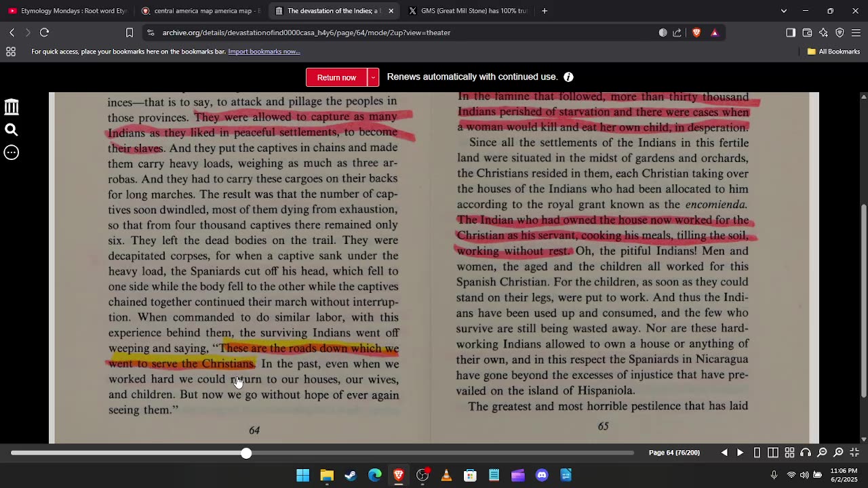Open the clock showing 11:06 PM
The height and width of the screenshot is (488, 868).
[844, 475]
